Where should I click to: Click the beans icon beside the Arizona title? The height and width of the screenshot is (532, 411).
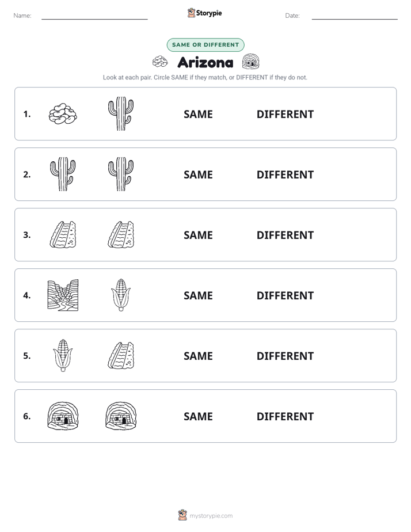coord(160,62)
